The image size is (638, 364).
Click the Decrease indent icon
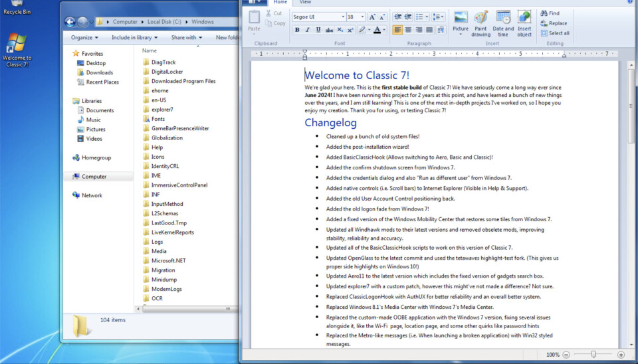(x=397, y=17)
